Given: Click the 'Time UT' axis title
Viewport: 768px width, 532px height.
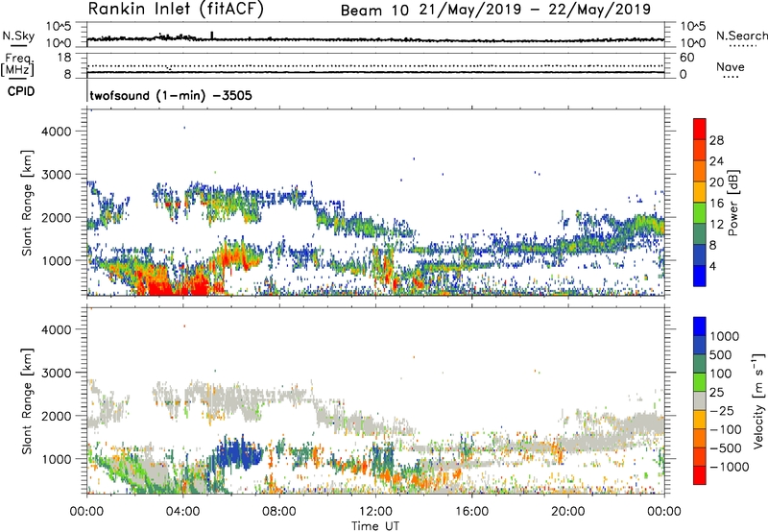Looking at the screenshot, I should point(375,526).
